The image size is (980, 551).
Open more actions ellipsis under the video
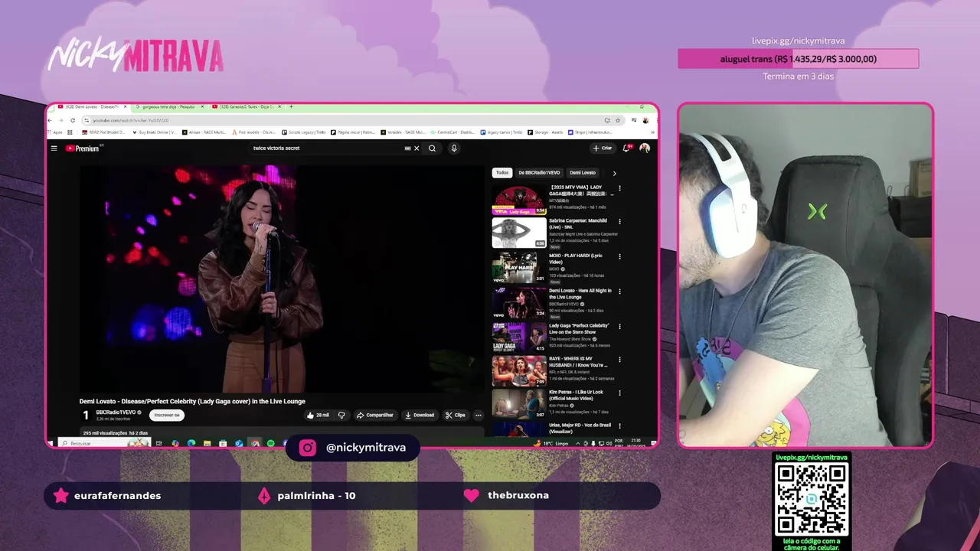[479, 415]
